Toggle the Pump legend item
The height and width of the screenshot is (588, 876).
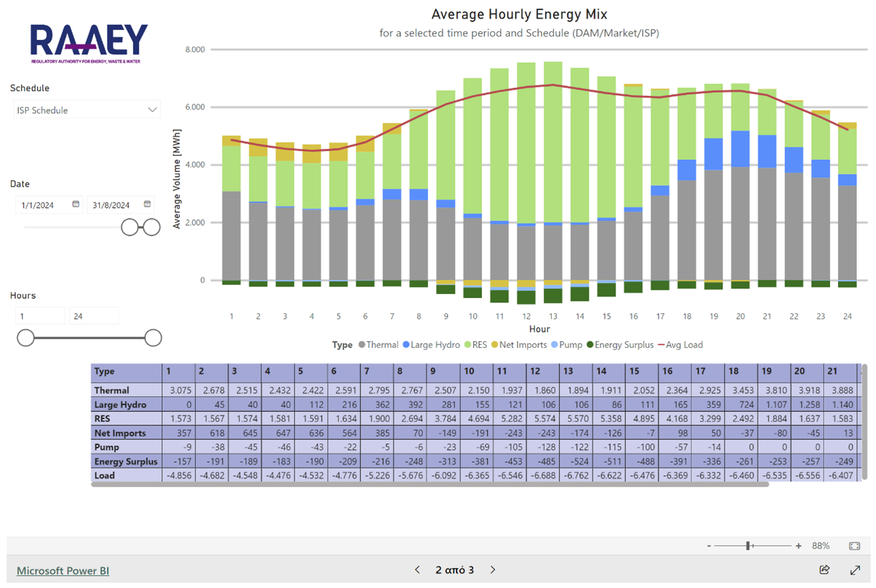567,345
